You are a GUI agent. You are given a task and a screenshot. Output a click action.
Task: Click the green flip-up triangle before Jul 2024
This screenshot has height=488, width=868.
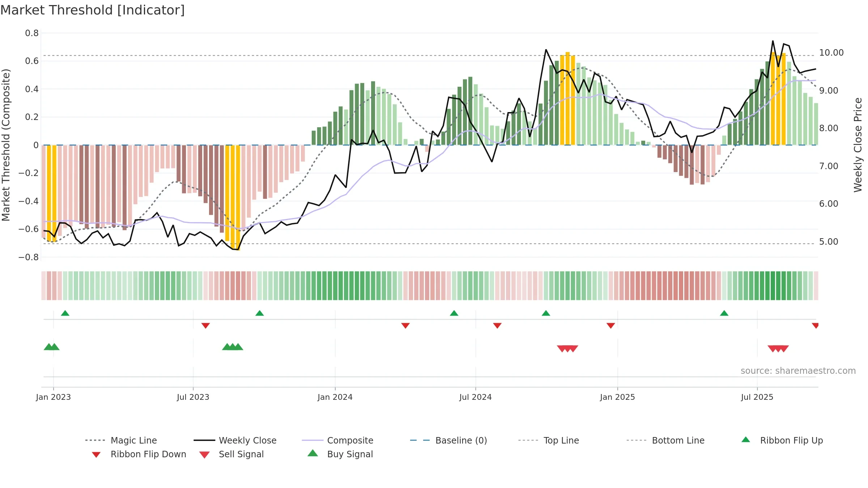click(454, 313)
